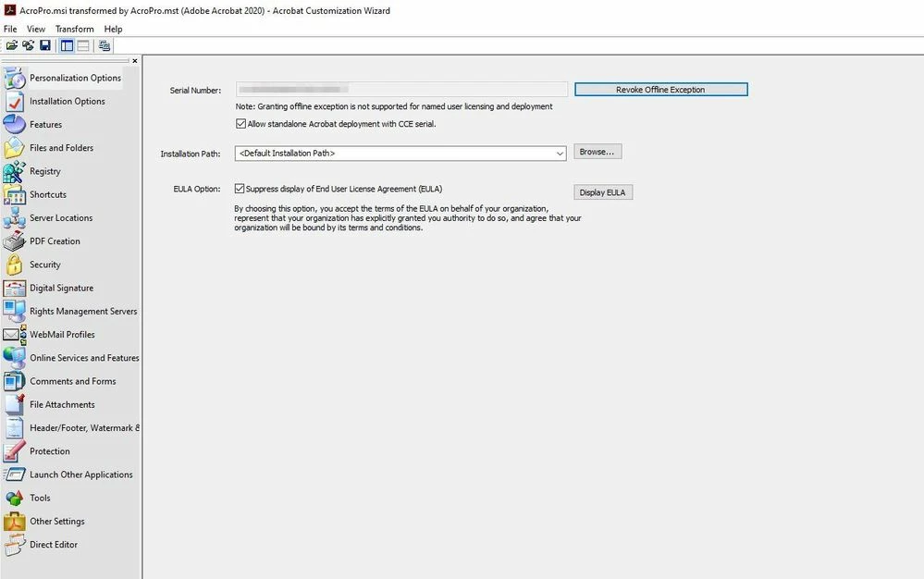Open the View menu
924x579 pixels.
tap(36, 29)
